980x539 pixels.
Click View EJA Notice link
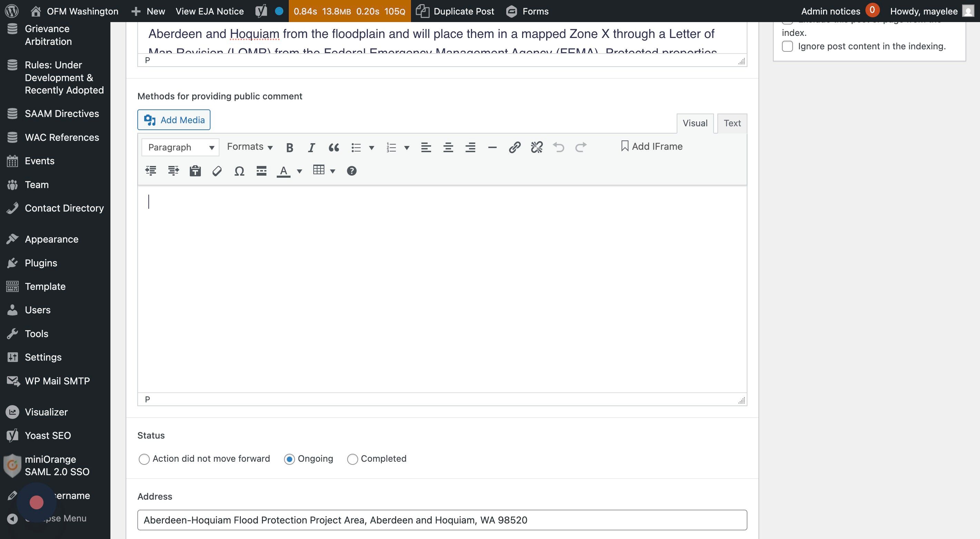pos(209,11)
